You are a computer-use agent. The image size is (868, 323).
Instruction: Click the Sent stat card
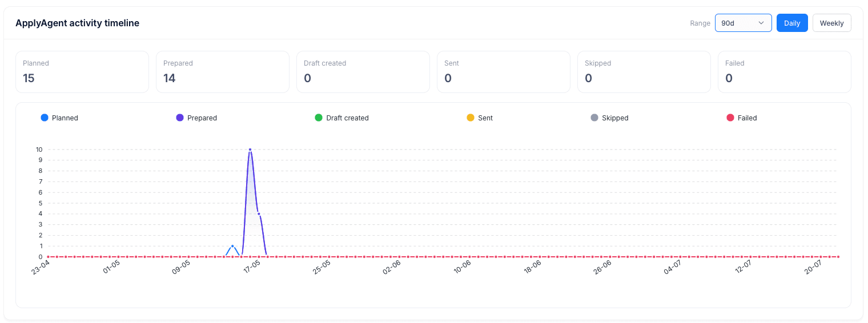pos(504,72)
